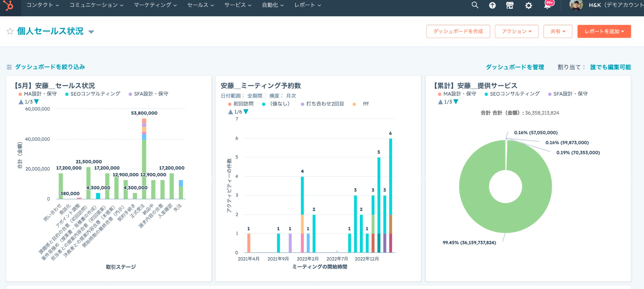This screenshot has width=644, height=289.
Task: Click the user avatar picture
Action: tap(576, 5)
